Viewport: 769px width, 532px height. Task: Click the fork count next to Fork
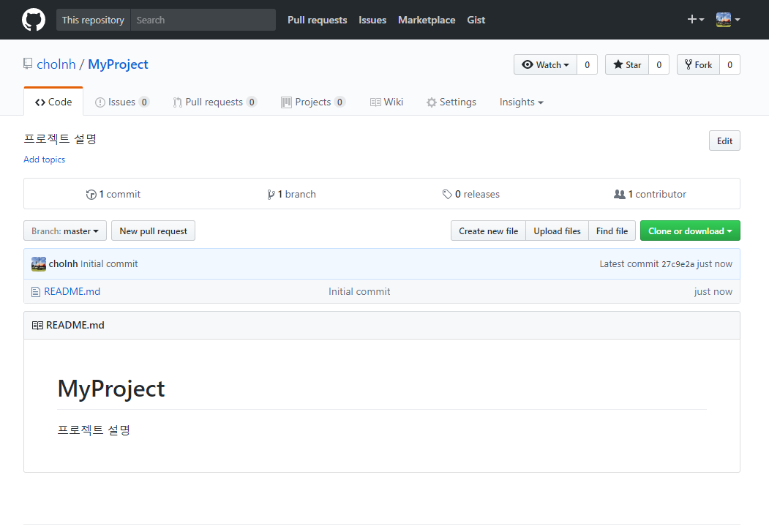729,64
